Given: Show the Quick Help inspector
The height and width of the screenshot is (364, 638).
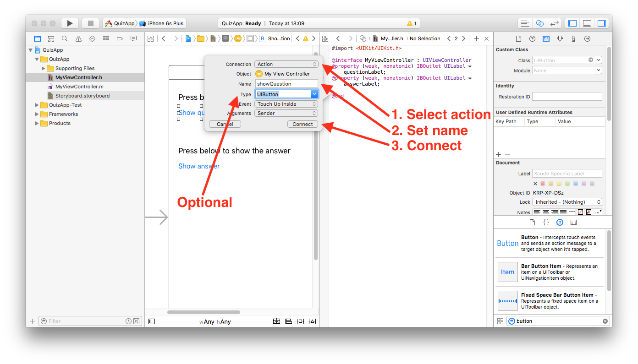Looking at the screenshot, I should pyautogui.click(x=532, y=38).
